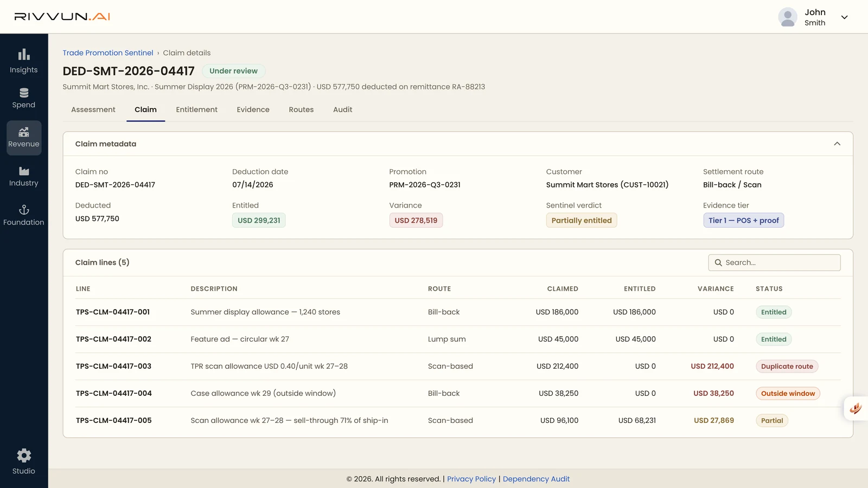868x488 pixels.
Task: Open the Studio gear icon
Action: click(x=24, y=455)
